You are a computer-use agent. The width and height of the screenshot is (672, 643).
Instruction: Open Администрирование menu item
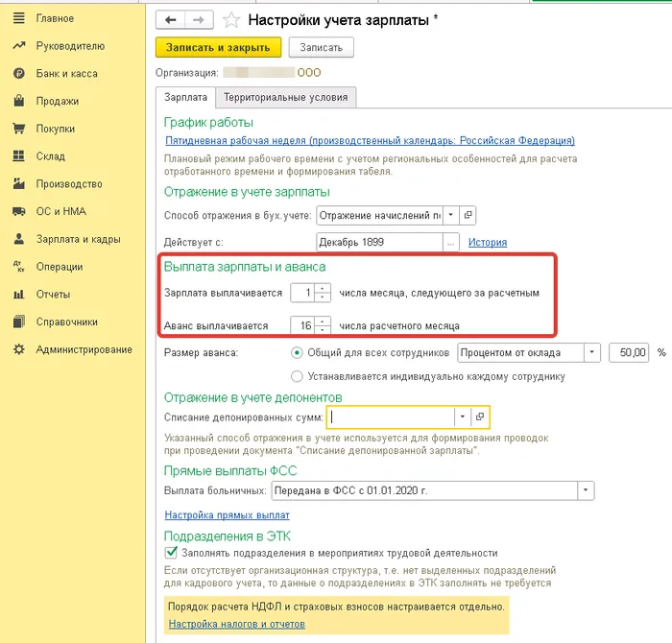coord(84,349)
